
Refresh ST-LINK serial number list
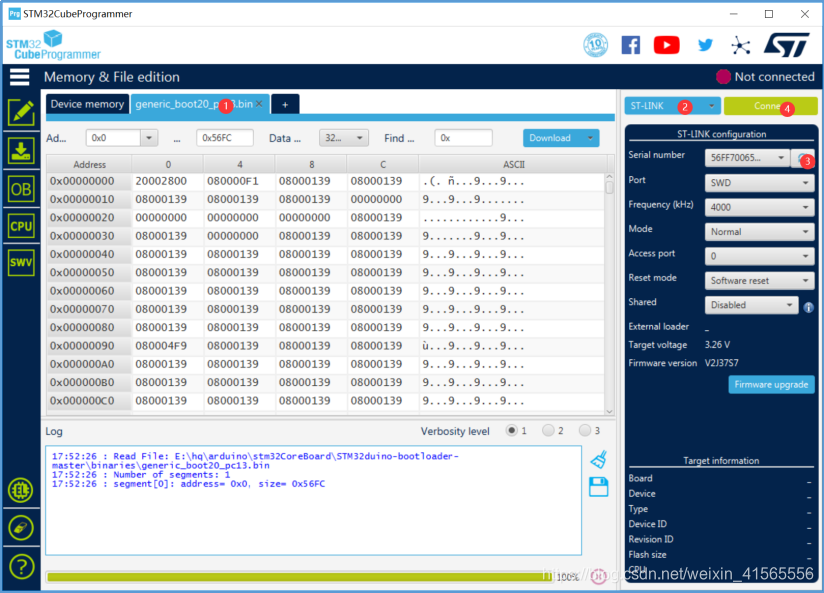[x=802, y=158]
